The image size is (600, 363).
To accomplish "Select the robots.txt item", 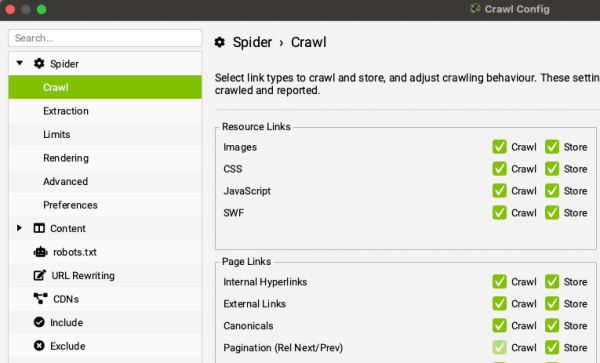I will click(105, 252).
